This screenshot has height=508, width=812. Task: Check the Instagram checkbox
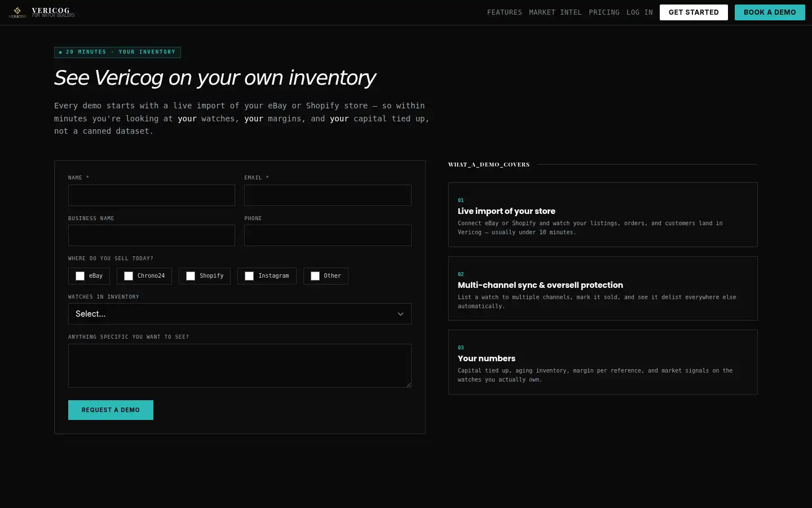pyautogui.click(x=249, y=276)
